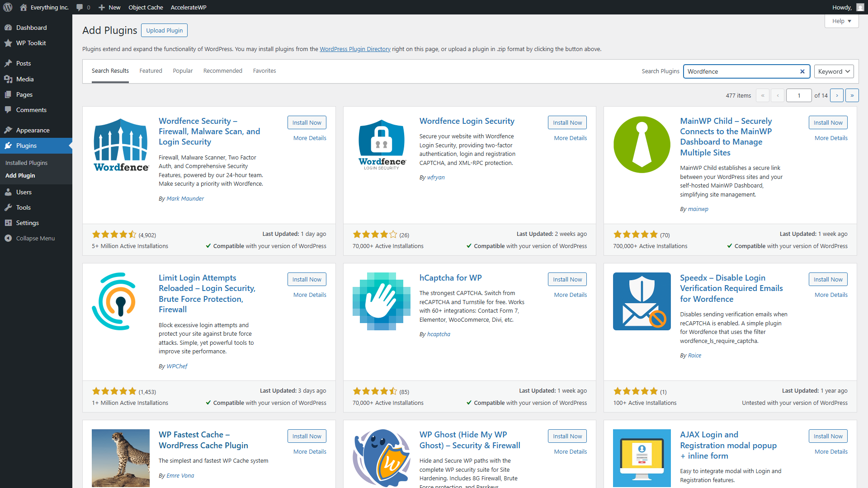Open the Everything Inc. site name
The height and width of the screenshot is (488, 868).
coord(49,7)
